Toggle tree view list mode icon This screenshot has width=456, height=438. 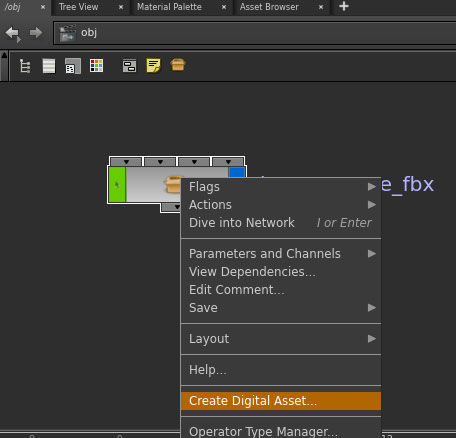coord(25,65)
